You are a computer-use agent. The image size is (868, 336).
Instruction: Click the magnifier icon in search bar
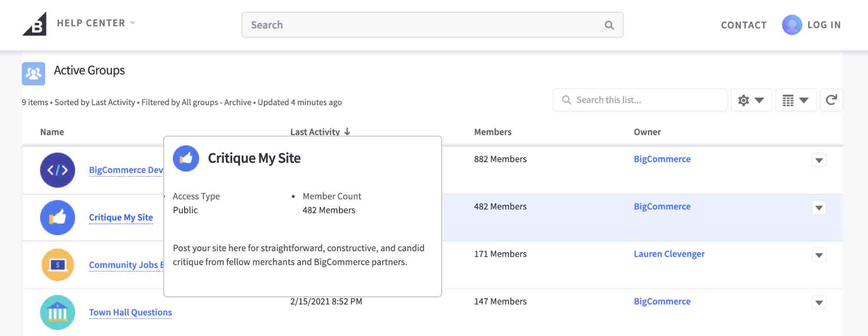[609, 25]
